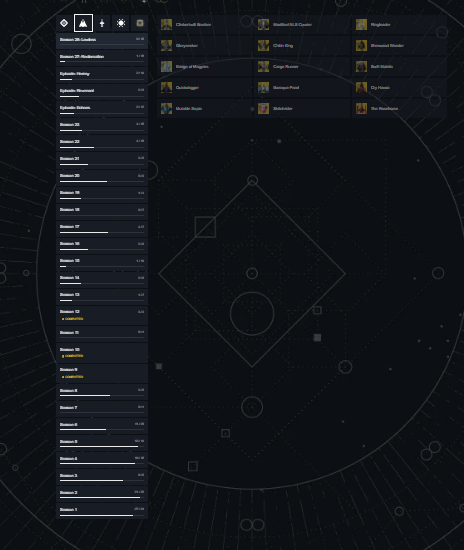Viewport: 464px width, 550px height.
Task: Select the highlighted ships category icon tab
Action: click(83, 23)
